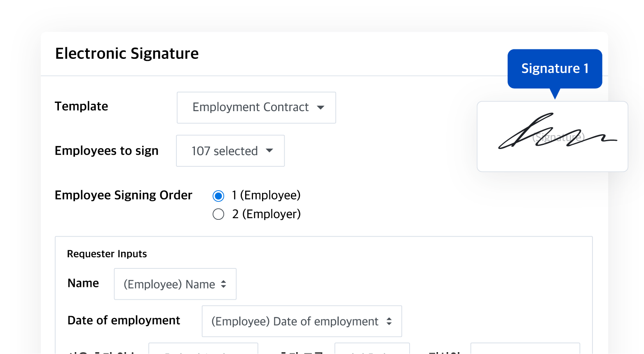Screen dimensions: 644x354
Task: Click the caret arrow next to 107 selected
Action: click(x=269, y=151)
